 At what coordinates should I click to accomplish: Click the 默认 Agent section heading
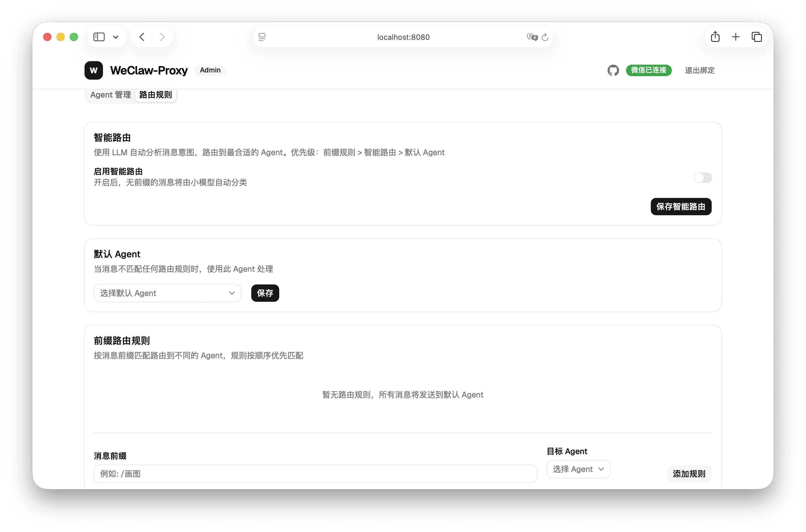coord(117,254)
